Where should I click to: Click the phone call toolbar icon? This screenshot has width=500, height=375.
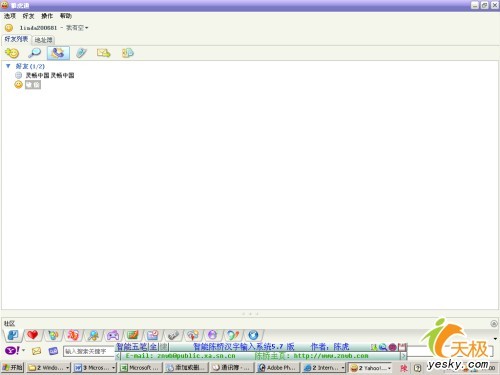[58, 53]
